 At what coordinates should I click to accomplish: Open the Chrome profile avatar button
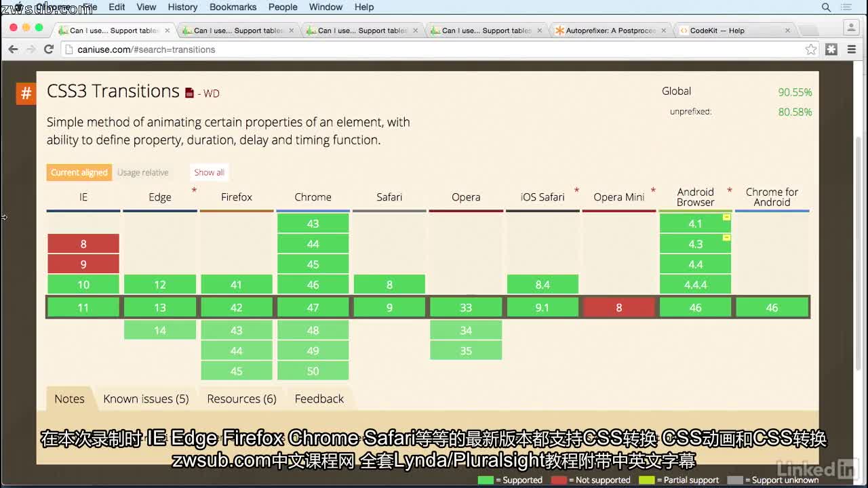(x=851, y=28)
